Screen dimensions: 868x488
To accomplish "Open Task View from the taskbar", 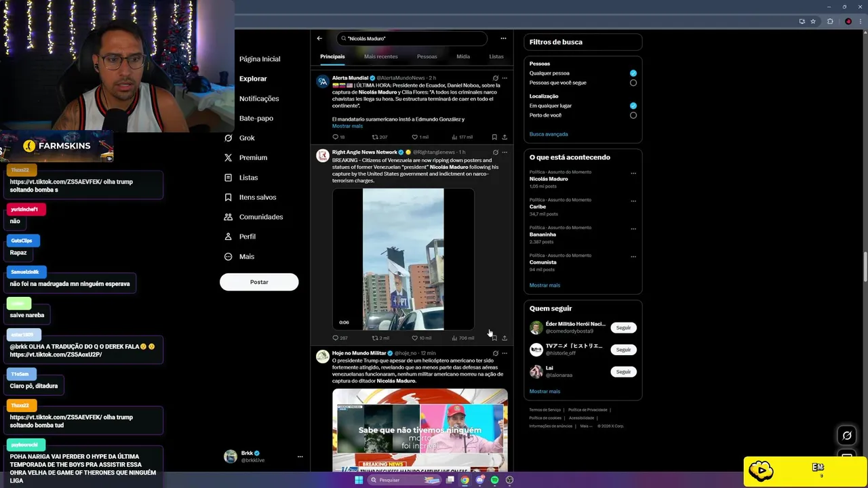I will [450, 480].
